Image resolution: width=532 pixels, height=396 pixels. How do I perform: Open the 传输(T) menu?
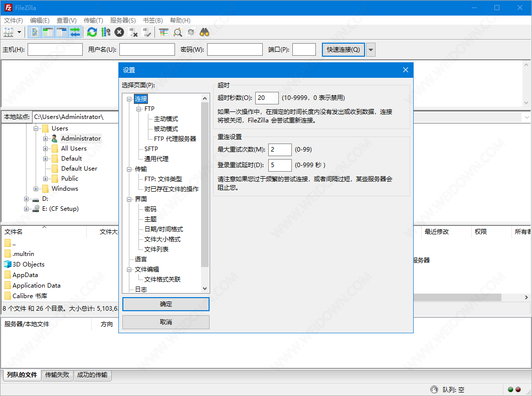93,21
